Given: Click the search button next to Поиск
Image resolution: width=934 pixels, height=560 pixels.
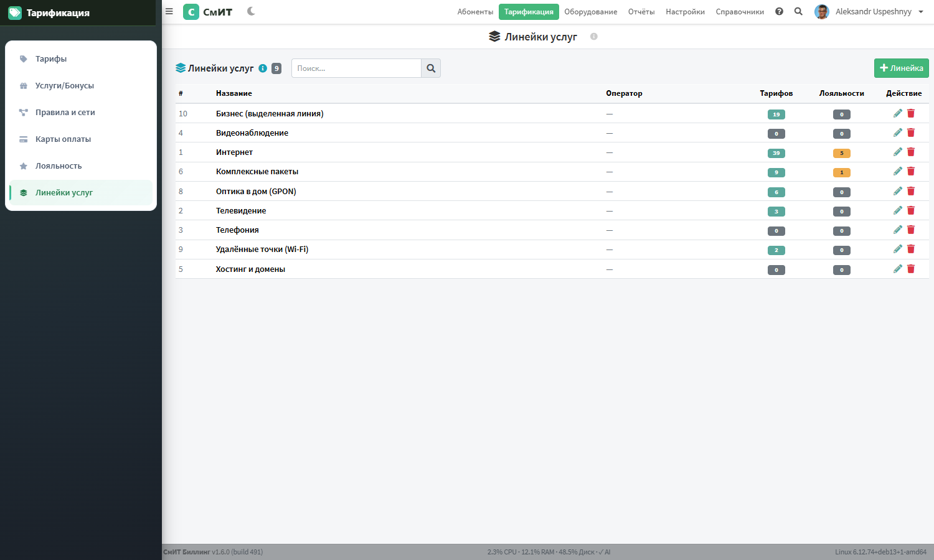Looking at the screenshot, I should (x=431, y=68).
